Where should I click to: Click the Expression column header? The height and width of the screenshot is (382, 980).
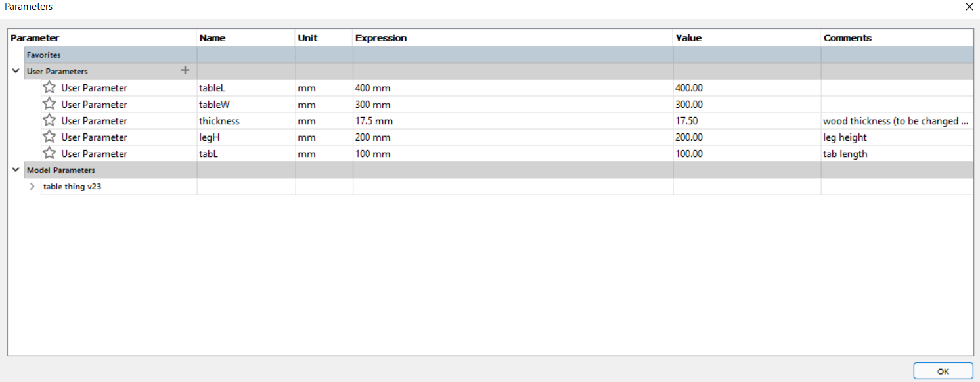[x=513, y=38]
